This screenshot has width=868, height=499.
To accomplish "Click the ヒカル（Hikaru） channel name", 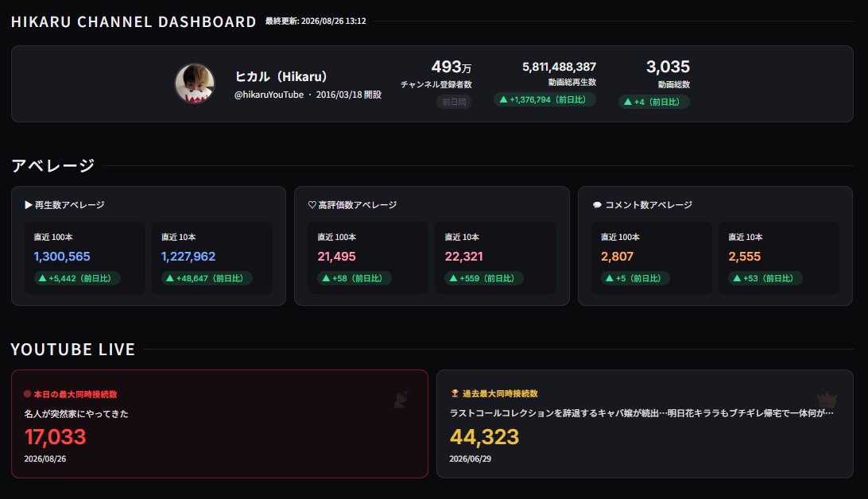I will point(281,76).
